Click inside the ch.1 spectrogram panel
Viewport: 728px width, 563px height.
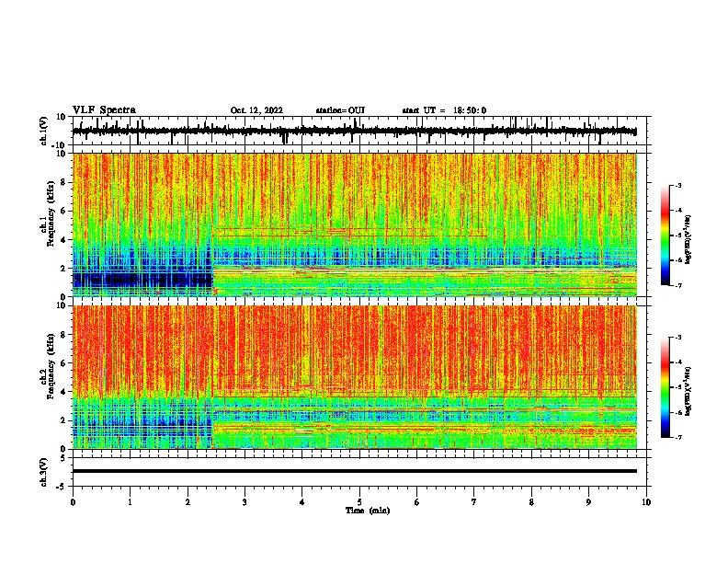coord(355,224)
